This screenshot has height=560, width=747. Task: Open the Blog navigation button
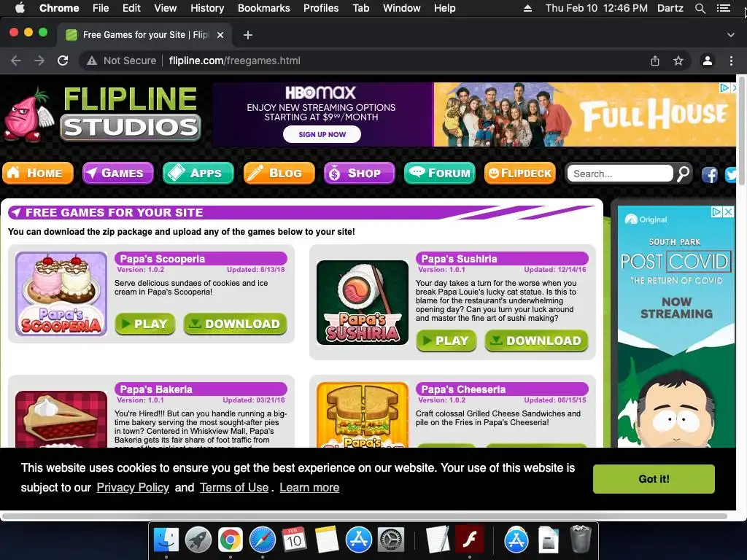pyautogui.click(x=279, y=173)
